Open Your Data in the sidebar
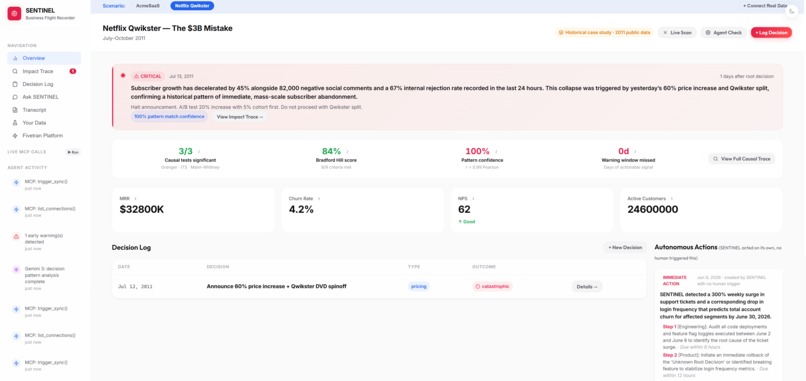The width and height of the screenshot is (806, 381). click(x=44, y=123)
